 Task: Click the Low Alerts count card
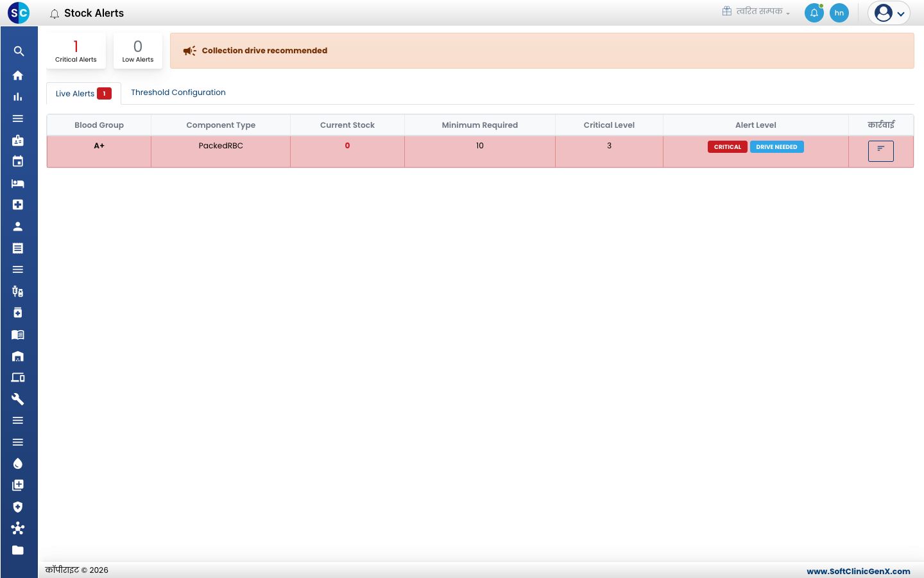pyautogui.click(x=138, y=51)
